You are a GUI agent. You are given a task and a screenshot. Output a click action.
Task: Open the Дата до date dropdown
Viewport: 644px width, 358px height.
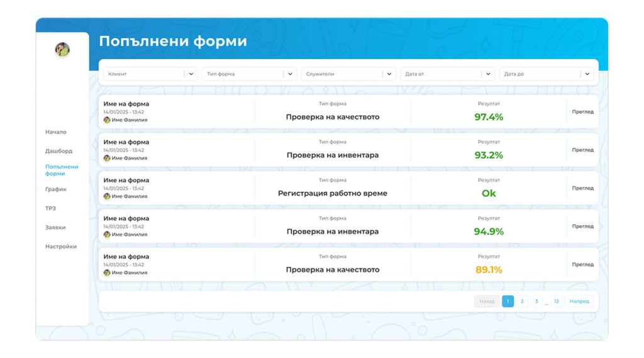click(547, 74)
